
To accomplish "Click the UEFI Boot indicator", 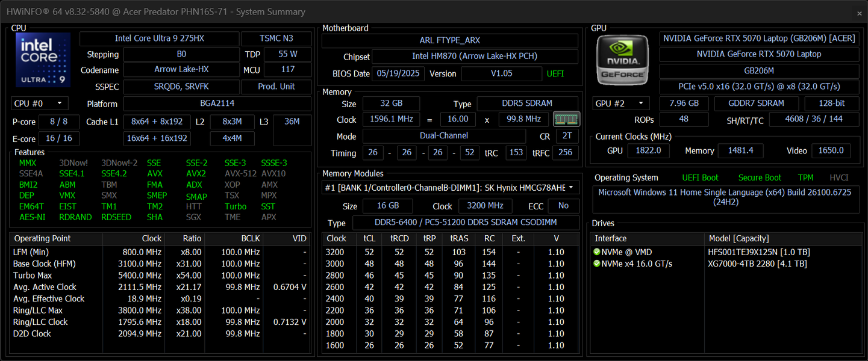I will 700,177.
